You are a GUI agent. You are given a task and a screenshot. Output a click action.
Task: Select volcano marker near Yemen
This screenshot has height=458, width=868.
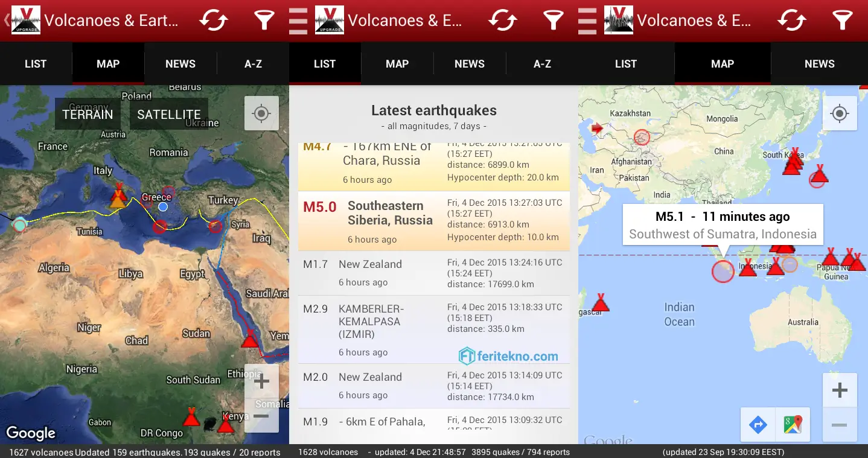(249, 339)
